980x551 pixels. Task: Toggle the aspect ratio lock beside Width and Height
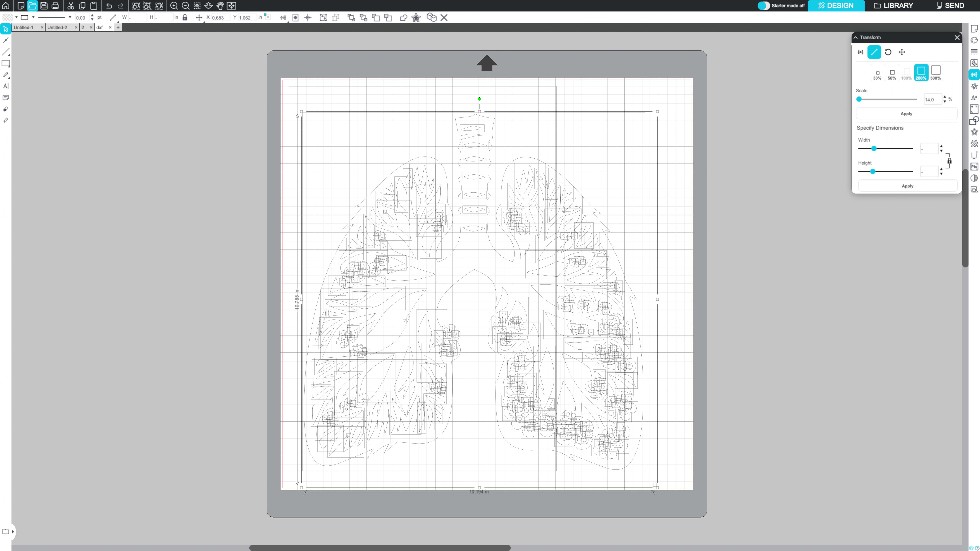click(x=950, y=161)
